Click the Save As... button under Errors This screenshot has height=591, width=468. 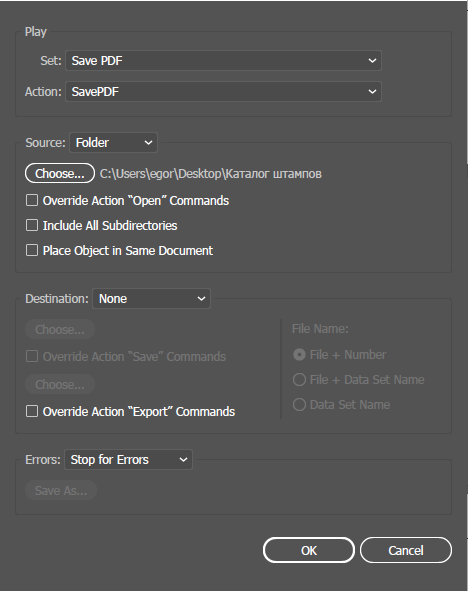coord(61,490)
